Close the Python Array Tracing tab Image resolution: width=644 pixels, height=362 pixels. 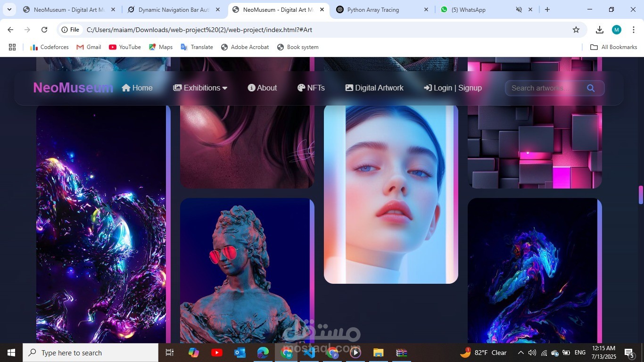(x=426, y=9)
